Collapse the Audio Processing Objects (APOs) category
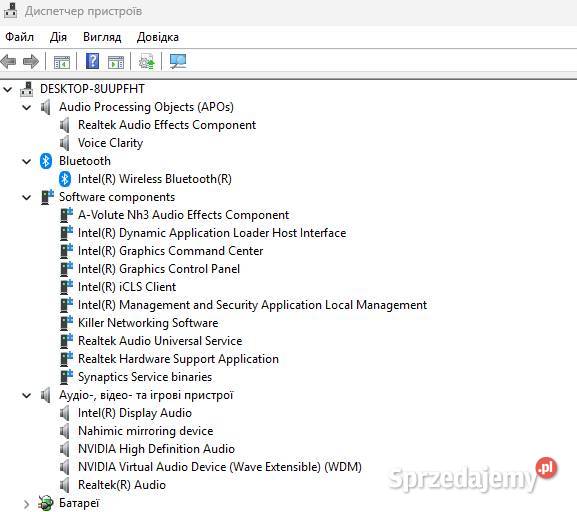577x512 pixels. [27, 107]
